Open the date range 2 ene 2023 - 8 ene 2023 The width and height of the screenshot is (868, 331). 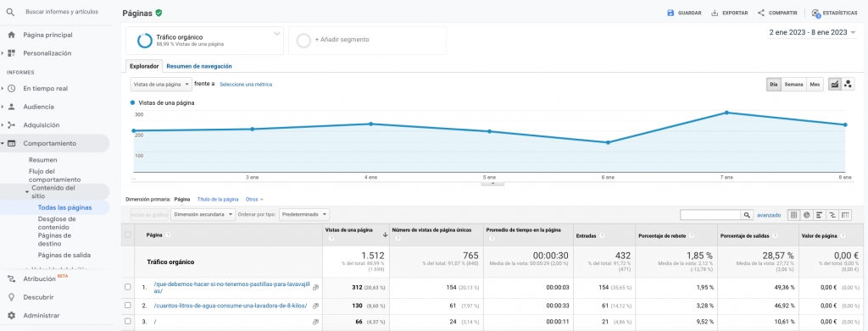[x=813, y=33]
